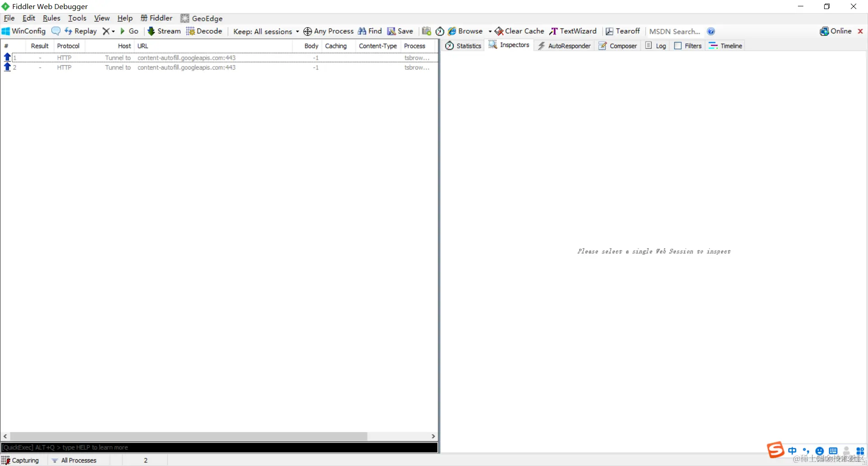
Task: Sort by the Content-Type column header
Action: click(378, 46)
